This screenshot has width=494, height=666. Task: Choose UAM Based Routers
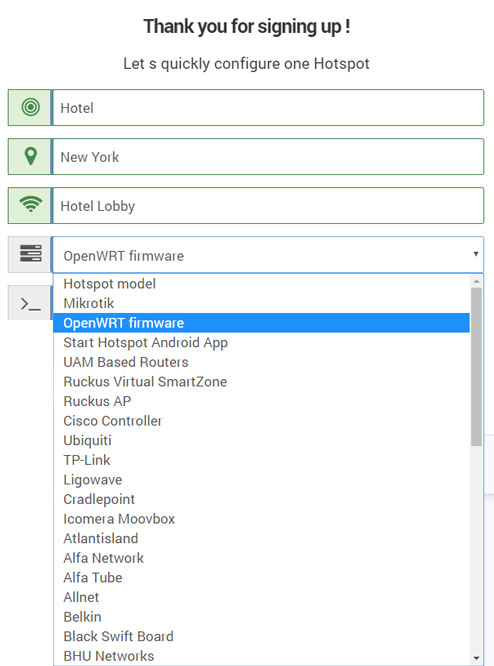(261, 362)
